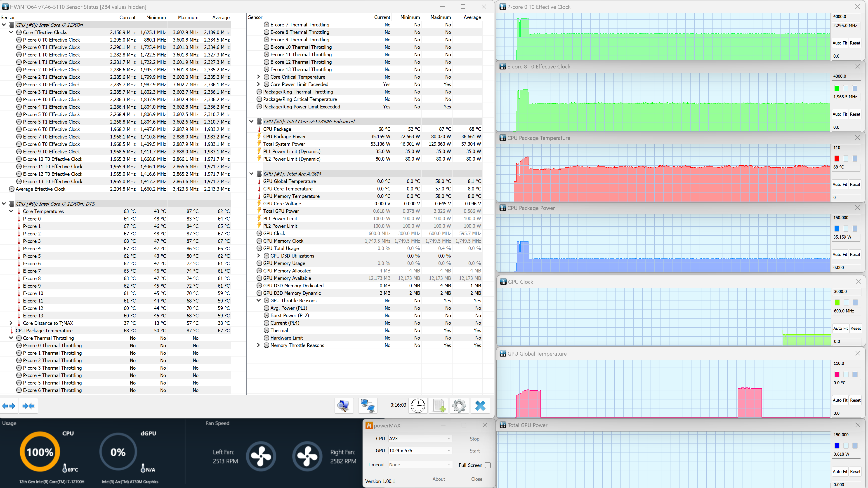Image resolution: width=868 pixels, height=488 pixels.
Task: Click the expand columns arrows icon
Action: 9,406
